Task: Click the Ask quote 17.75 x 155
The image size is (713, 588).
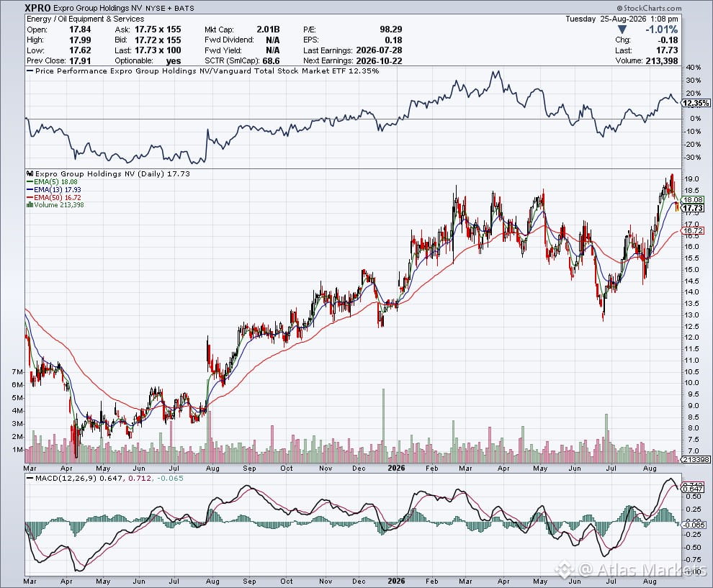Action: tap(158, 30)
